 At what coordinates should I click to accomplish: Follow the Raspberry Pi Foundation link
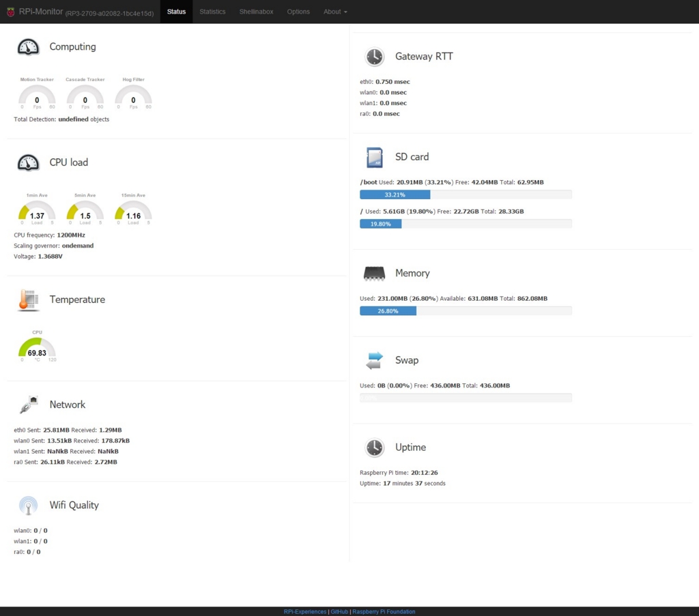pos(384,611)
